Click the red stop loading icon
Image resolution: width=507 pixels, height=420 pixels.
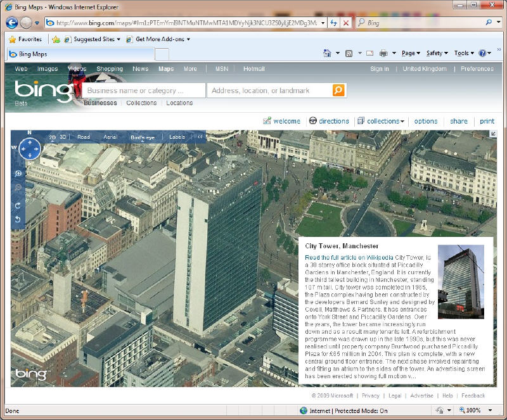(345, 23)
